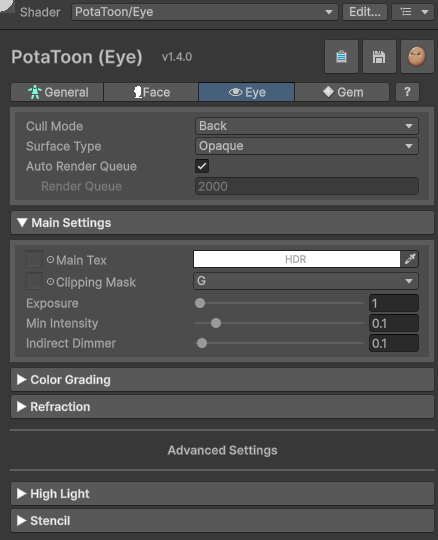This screenshot has width=438, height=540.
Task: Click the Indirect Dimmer slider handle
Action: click(x=202, y=343)
